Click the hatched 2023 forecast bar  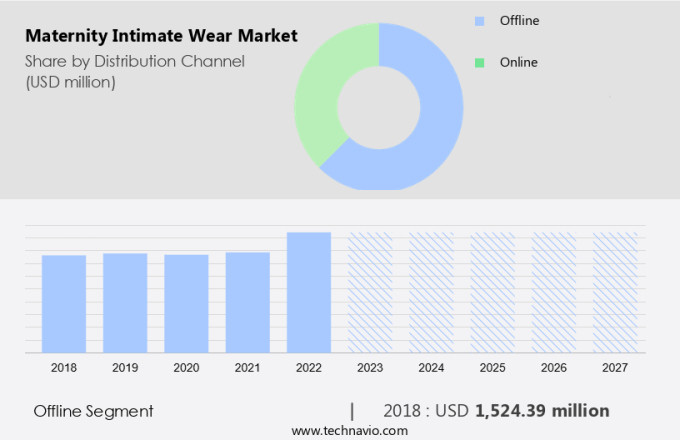pos(370,292)
